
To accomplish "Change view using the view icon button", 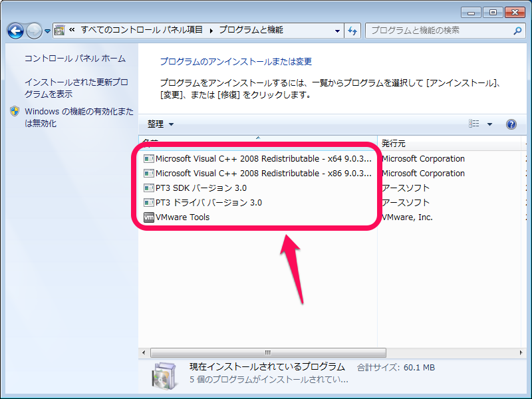I will click(x=474, y=124).
